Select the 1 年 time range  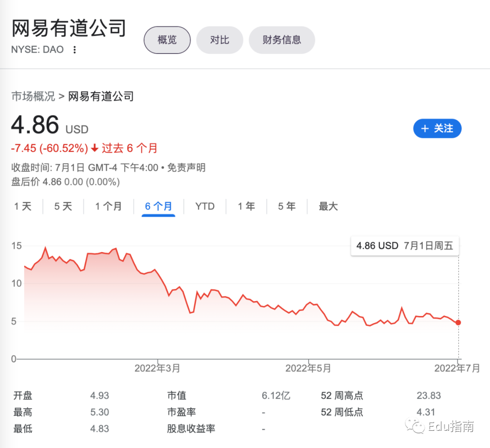246,206
